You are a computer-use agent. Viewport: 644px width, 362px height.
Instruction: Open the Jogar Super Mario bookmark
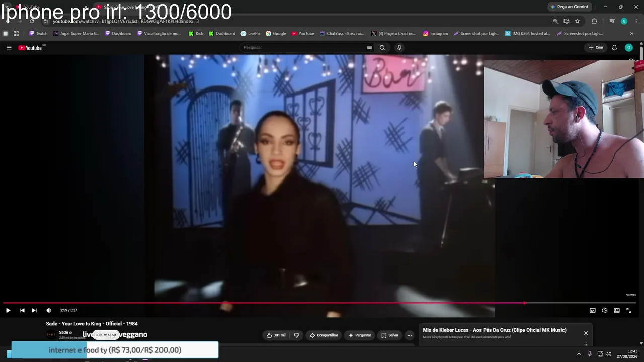click(76, 34)
